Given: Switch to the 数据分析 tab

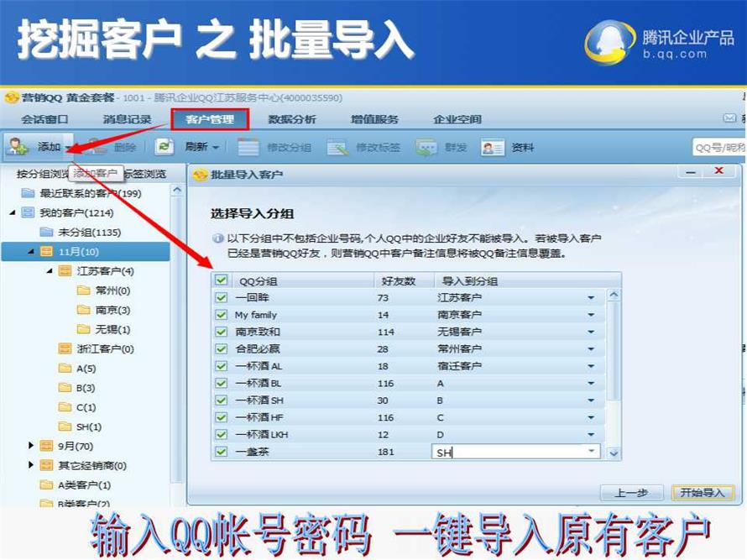Looking at the screenshot, I should point(292,120).
